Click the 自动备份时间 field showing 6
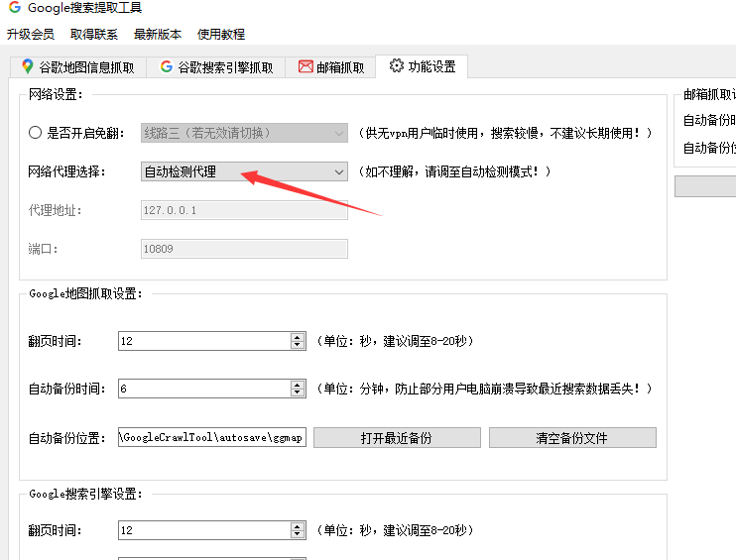736x560 pixels. click(x=204, y=389)
